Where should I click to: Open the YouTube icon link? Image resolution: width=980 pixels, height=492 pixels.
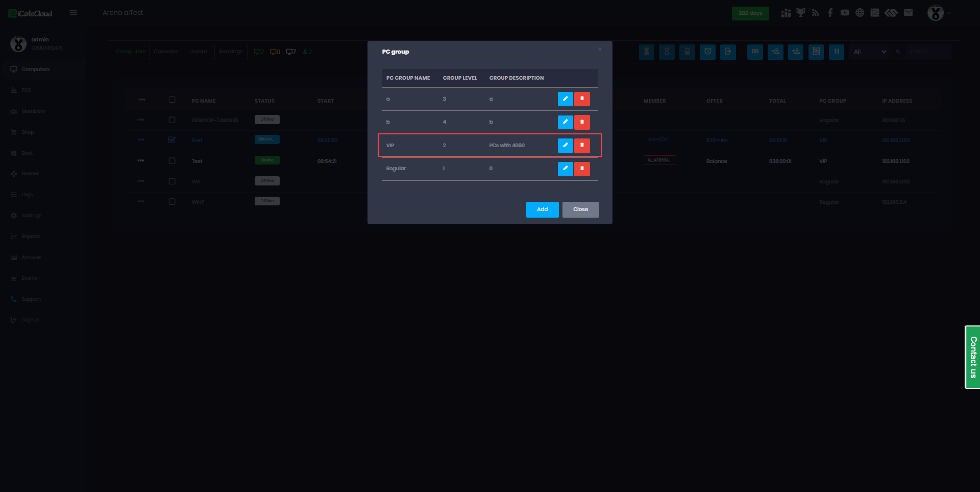point(845,13)
